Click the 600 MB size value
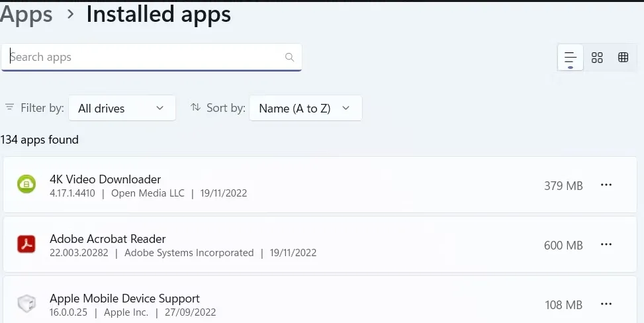 click(x=563, y=246)
